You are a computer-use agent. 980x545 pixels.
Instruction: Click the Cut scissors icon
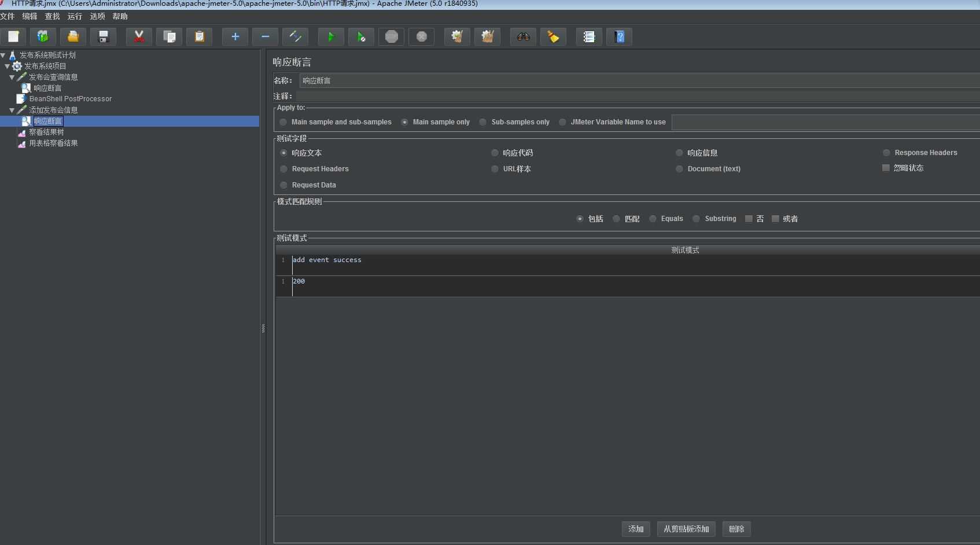pos(139,36)
